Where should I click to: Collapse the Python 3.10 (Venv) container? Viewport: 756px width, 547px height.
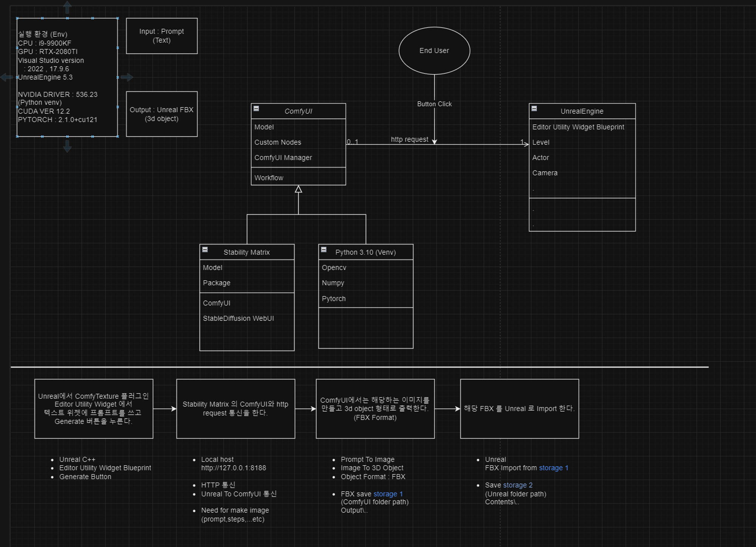pyautogui.click(x=324, y=250)
